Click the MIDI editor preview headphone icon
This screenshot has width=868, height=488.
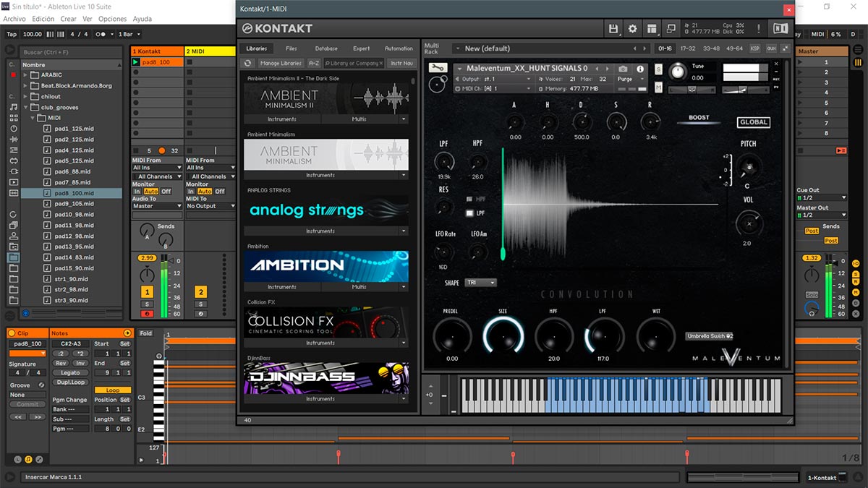pyautogui.click(x=159, y=356)
